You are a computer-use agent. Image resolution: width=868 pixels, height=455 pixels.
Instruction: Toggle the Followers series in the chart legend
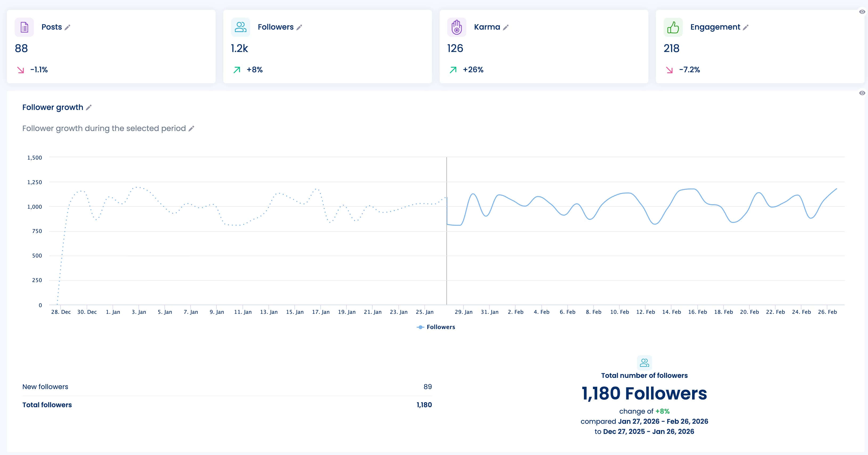[436, 327]
